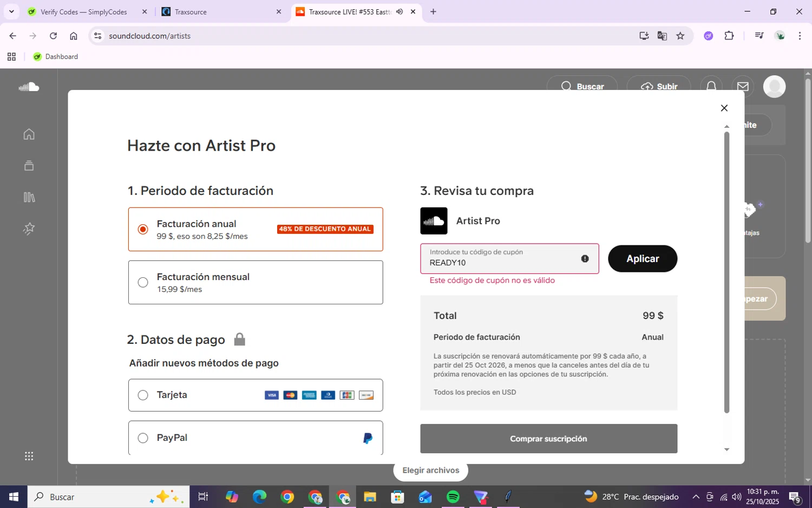Click the Artist Pro SoundCloud logo thumbnail
The width and height of the screenshot is (812, 508).
click(434, 221)
